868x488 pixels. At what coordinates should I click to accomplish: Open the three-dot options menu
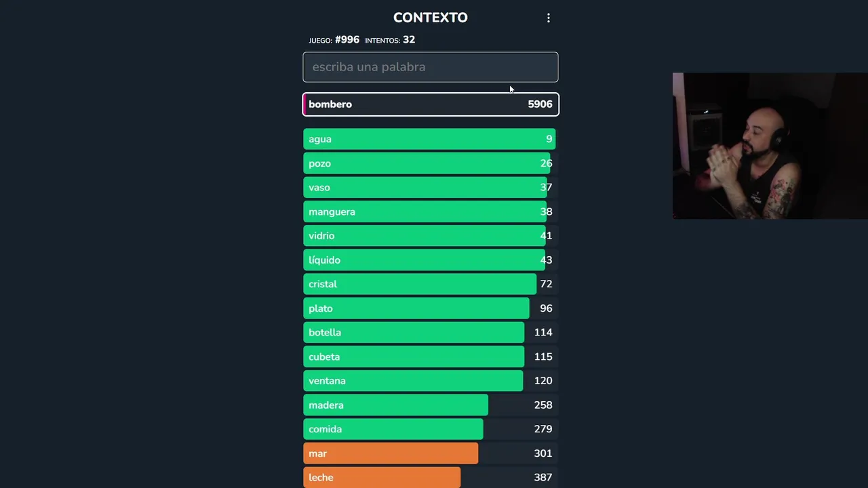click(x=549, y=18)
